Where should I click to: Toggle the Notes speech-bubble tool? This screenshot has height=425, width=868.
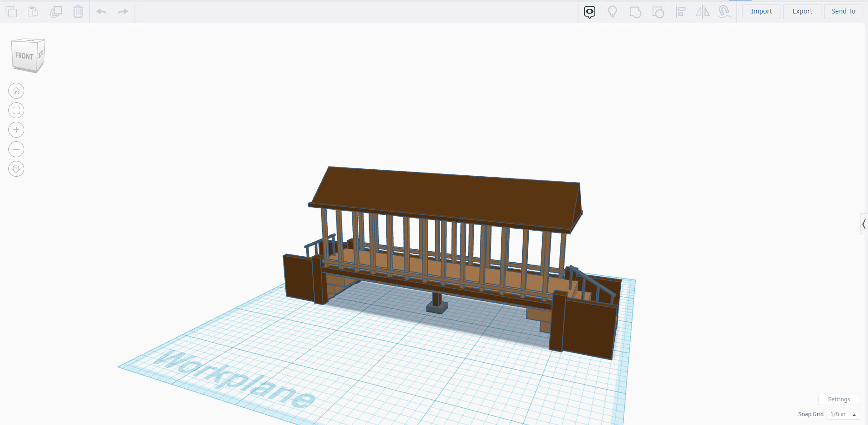point(590,12)
